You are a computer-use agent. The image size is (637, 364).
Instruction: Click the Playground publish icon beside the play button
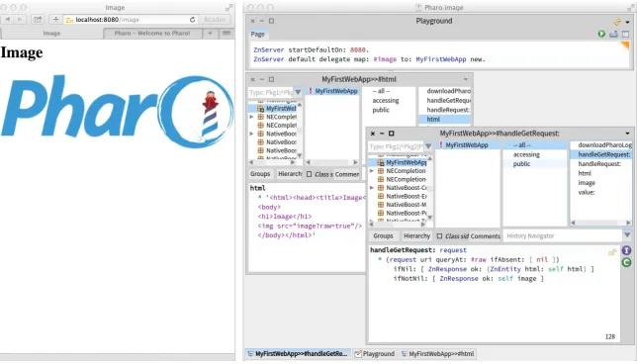point(613,34)
